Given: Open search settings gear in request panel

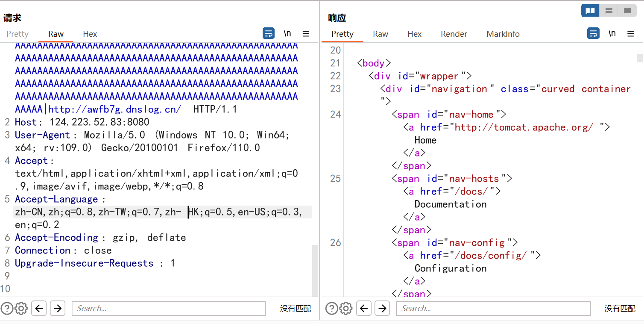Looking at the screenshot, I should pyautogui.click(x=21, y=308).
